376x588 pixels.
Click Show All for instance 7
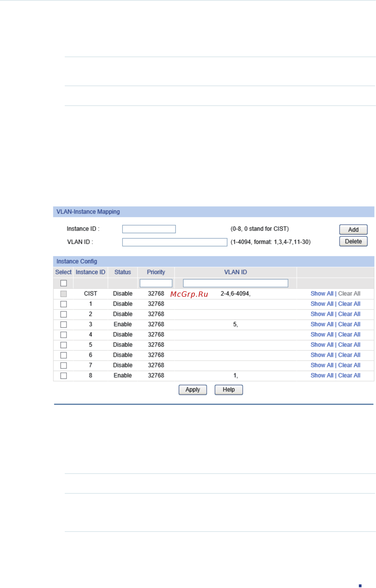pyautogui.click(x=322, y=365)
